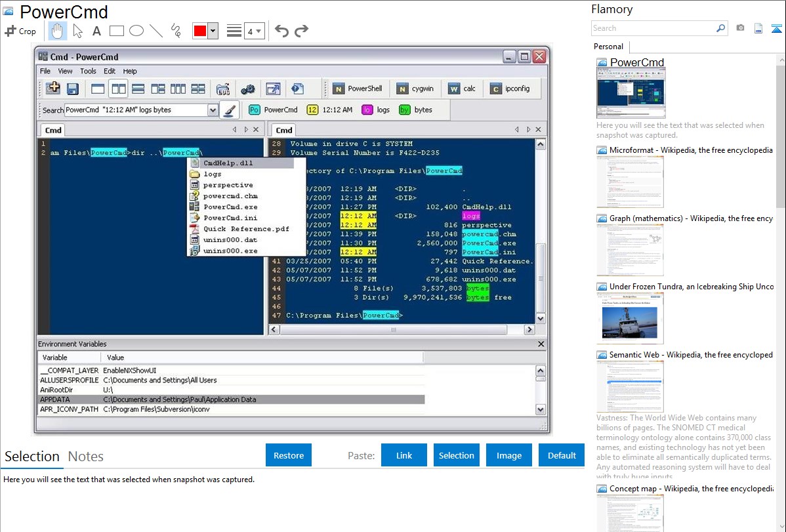Open the File menu in PowerCmd
The height and width of the screenshot is (532, 786).
coord(45,72)
